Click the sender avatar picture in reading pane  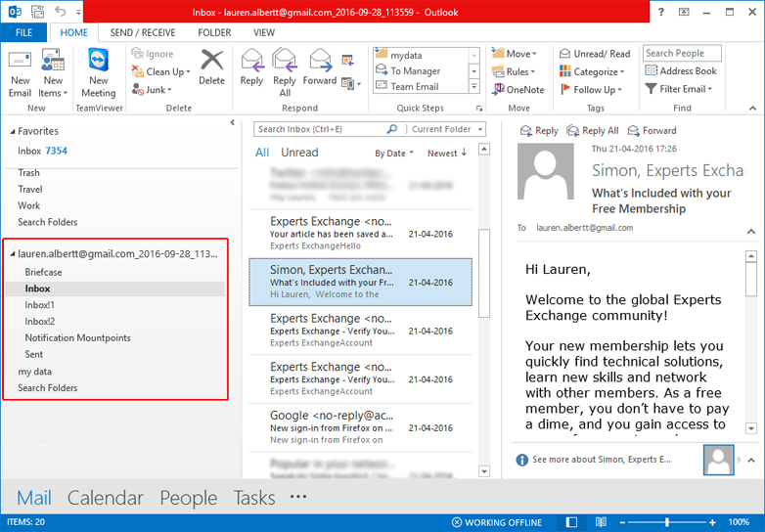(545, 171)
